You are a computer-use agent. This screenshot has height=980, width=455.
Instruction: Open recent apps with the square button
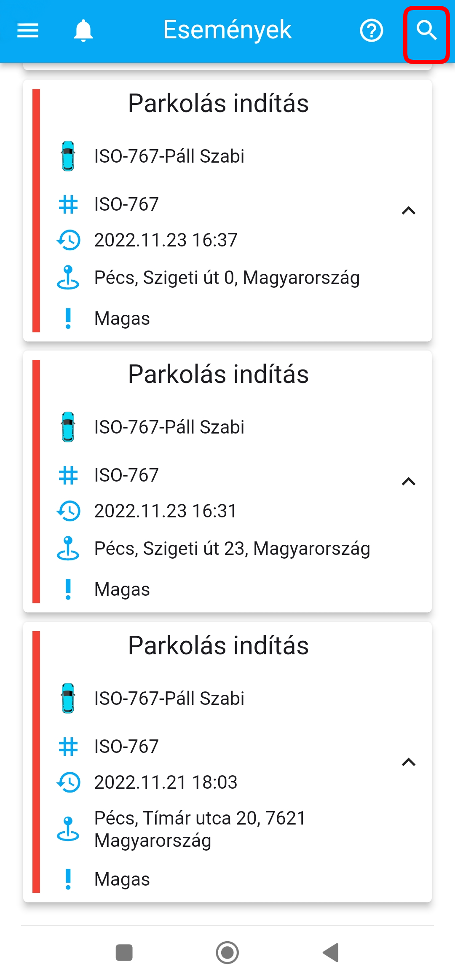pyautogui.click(x=124, y=953)
